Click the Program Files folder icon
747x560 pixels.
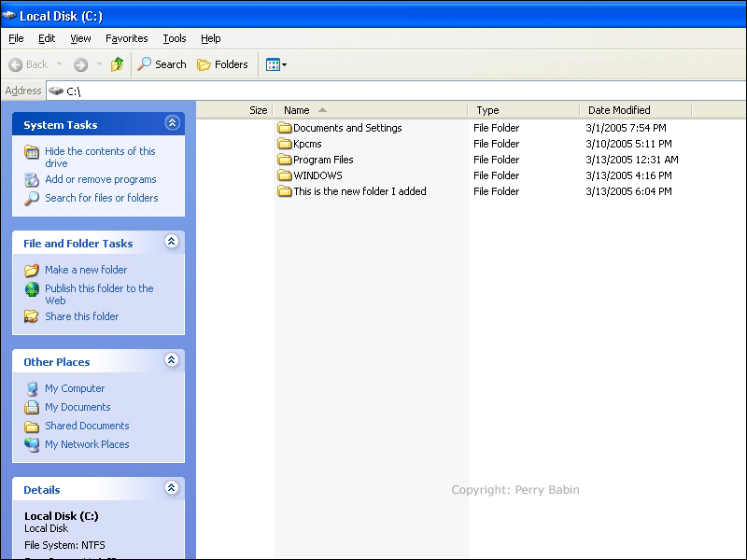point(285,160)
